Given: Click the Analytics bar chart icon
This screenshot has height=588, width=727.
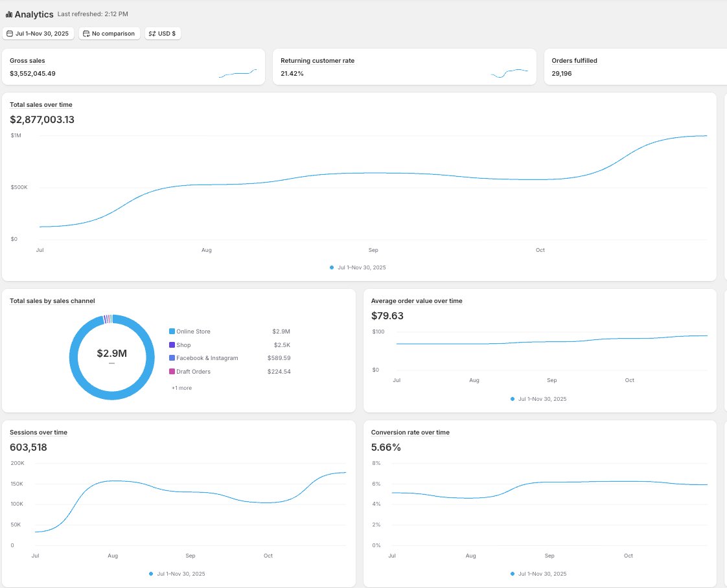Looking at the screenshot, I should [x=9, y=14].
